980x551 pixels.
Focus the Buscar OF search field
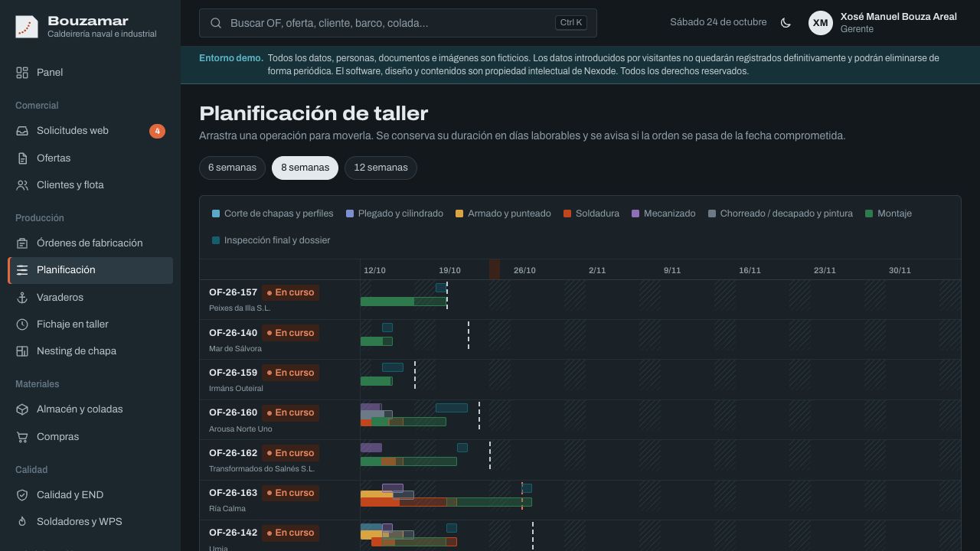398,23
